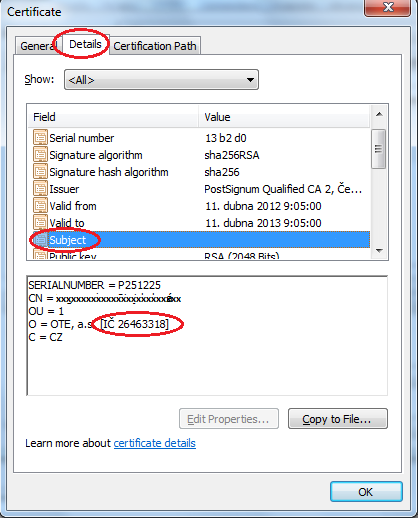Click the field list scrollbar thumb
This screenshot has width=418, height=518.
pos(379,149)
